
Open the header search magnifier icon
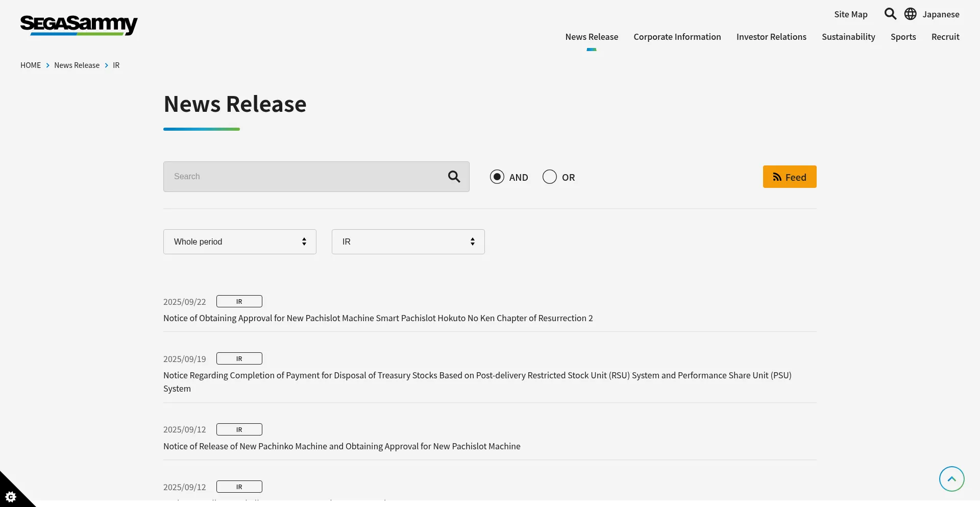(x=890, y=14)
